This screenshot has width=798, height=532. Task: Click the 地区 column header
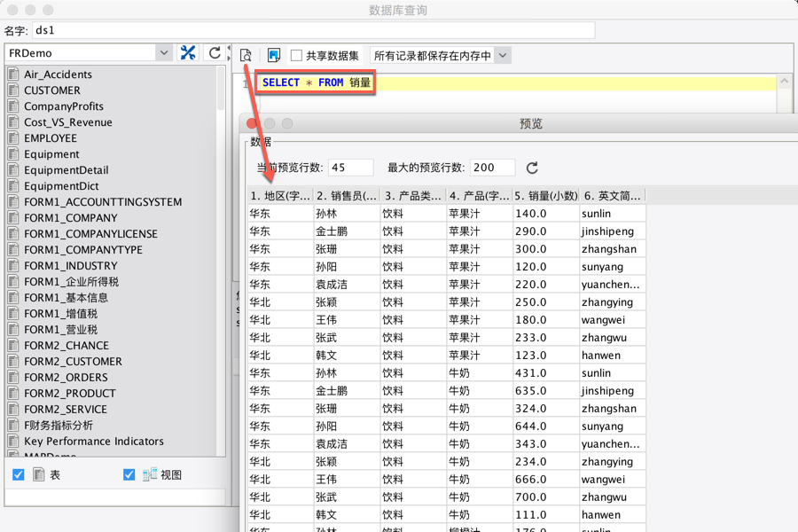[280, 195]
